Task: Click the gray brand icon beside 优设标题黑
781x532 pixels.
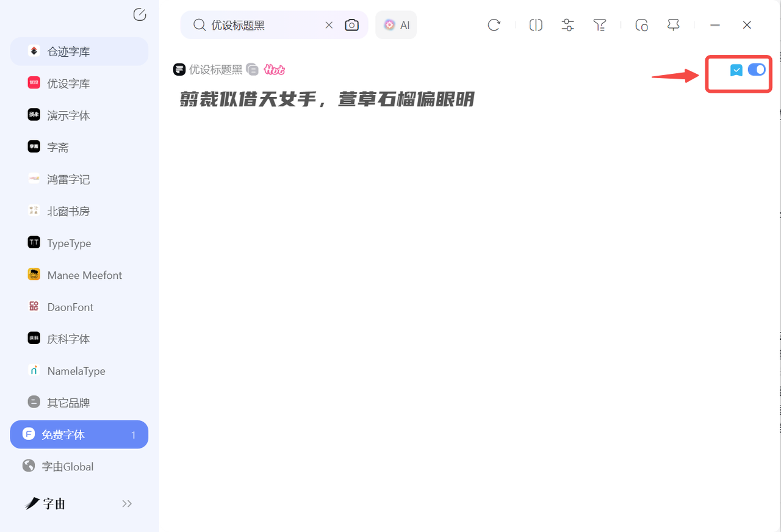Action: [x=253, y=70]
